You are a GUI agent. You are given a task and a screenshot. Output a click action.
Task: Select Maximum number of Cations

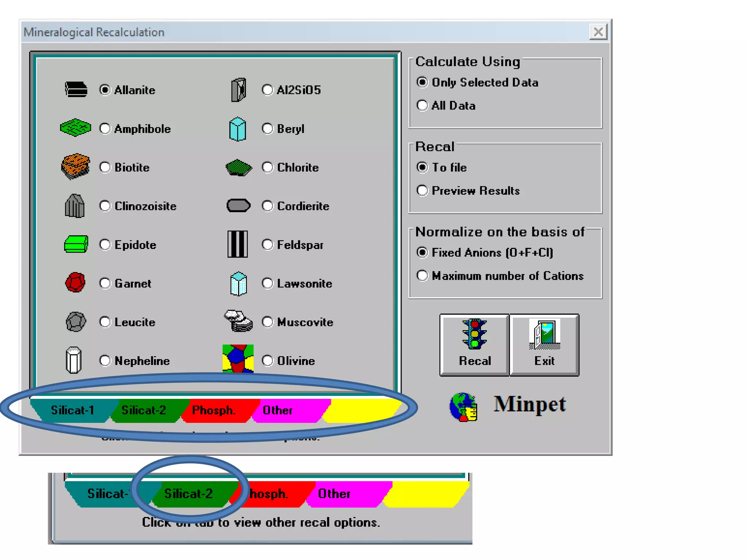click(422, 276)
